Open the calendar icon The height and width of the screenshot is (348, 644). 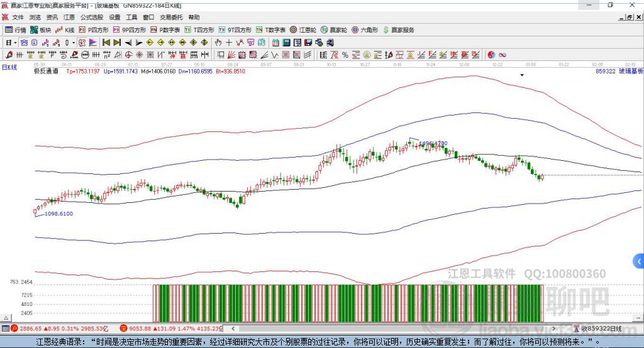pyautogui.click(x=275, y=43)
